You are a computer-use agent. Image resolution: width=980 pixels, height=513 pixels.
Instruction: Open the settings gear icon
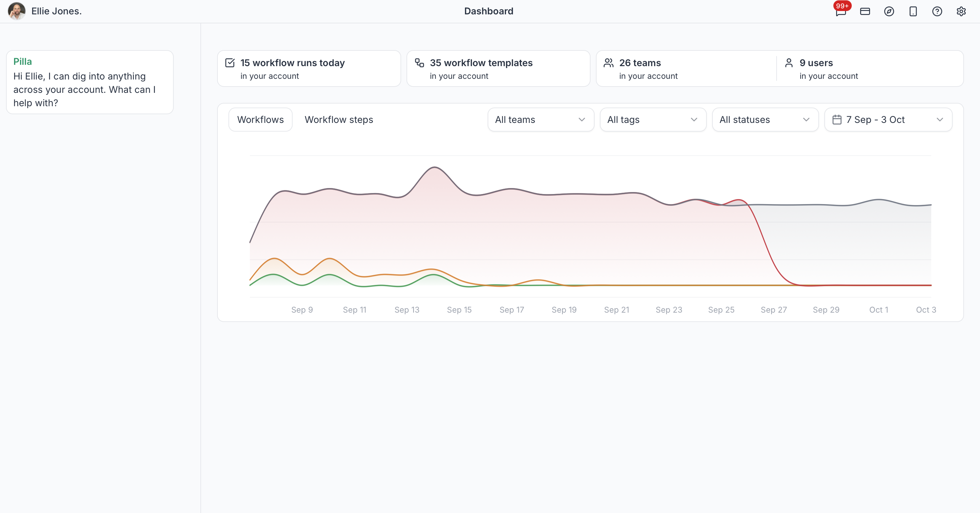(x=961, y=11)
